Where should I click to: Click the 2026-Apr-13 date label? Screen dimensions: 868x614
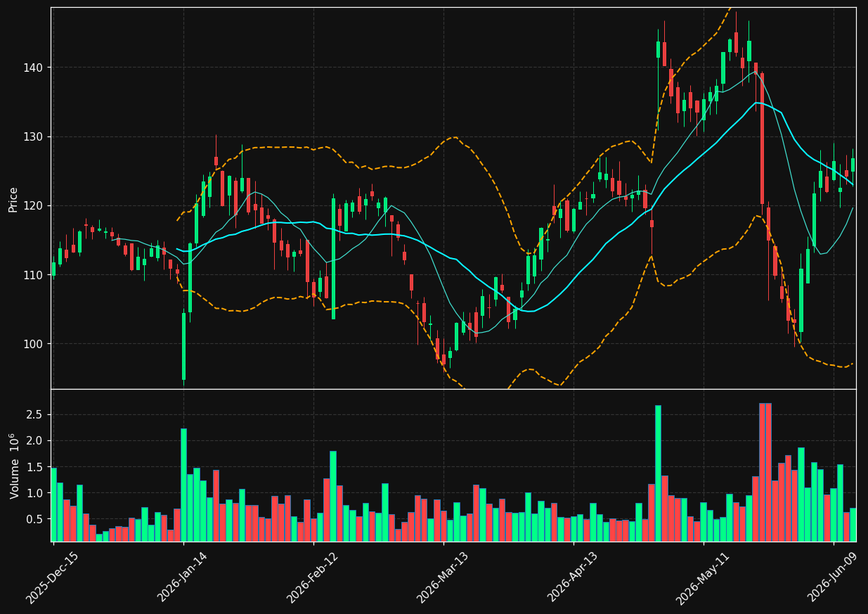[573, 578]
